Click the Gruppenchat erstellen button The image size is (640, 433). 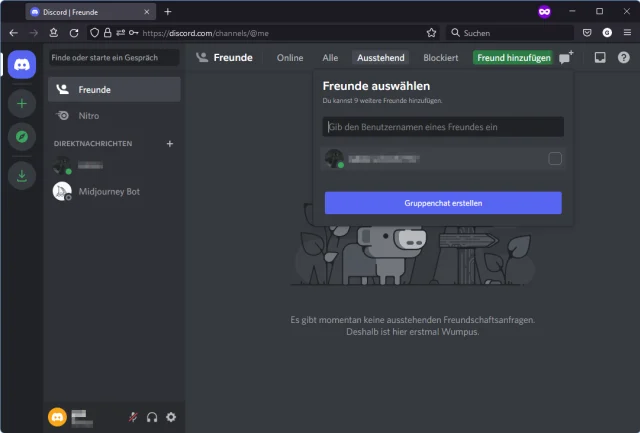(443, 203)
